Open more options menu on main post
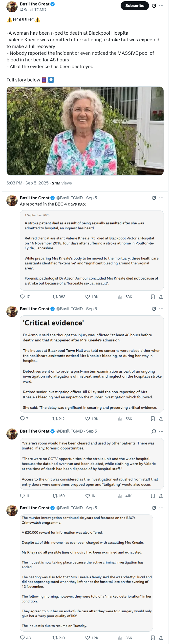171x644 pixels. pos(161,6)
